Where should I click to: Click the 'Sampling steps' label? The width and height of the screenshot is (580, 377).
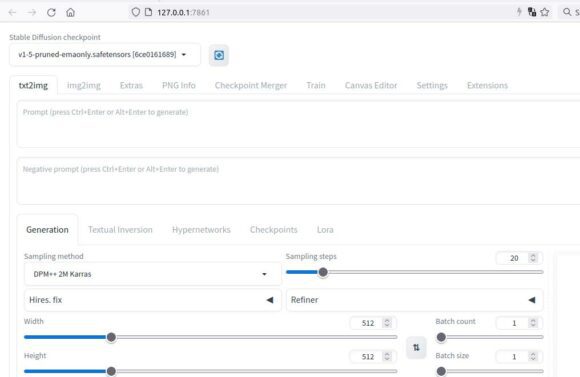pyautogui.click(x=311, y=256)
